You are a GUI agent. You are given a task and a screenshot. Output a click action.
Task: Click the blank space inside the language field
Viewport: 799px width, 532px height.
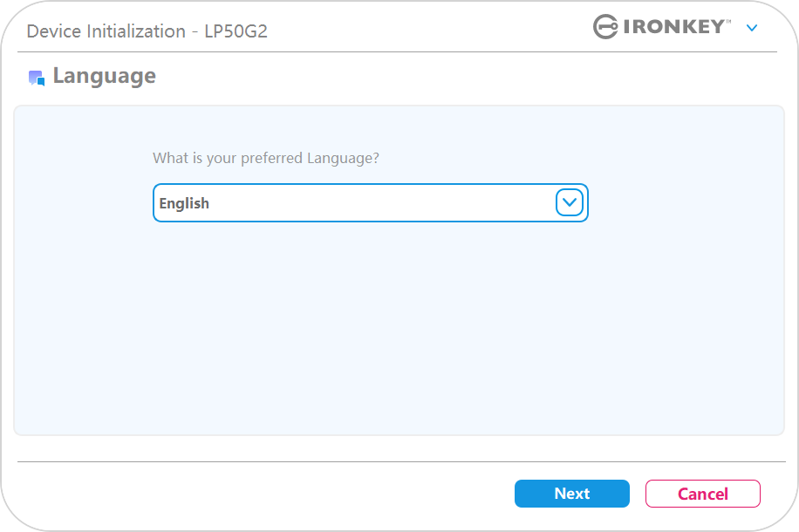382,203
